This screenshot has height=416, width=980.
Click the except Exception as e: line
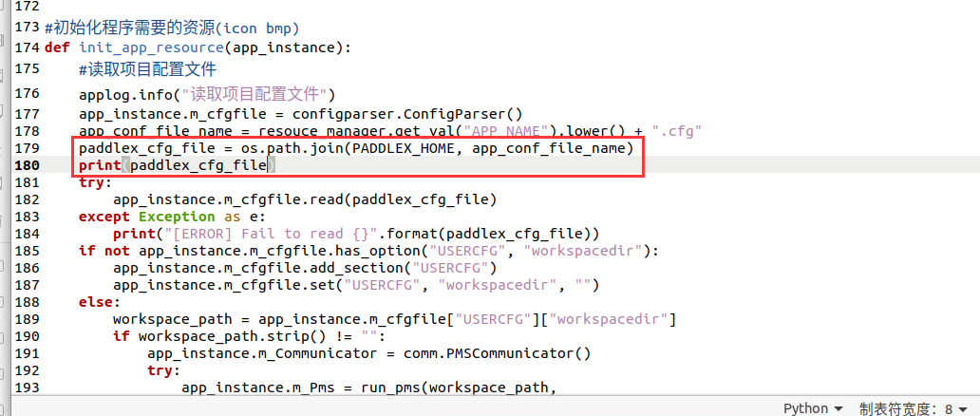coord(173,217)
